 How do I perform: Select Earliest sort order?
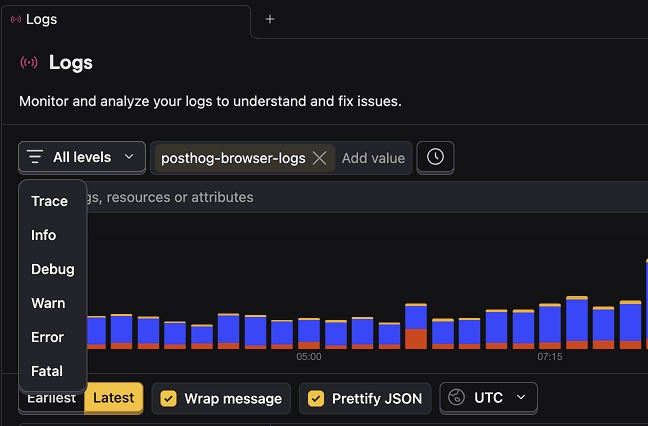pyautogui.click(x=51, y=400)
